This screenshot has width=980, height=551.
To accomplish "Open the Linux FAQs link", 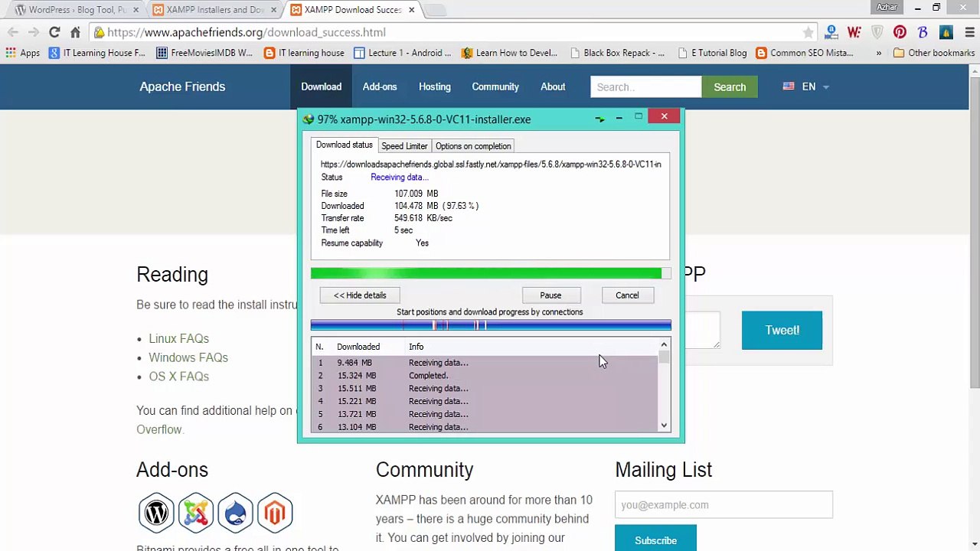I will (x=178, y=338).
